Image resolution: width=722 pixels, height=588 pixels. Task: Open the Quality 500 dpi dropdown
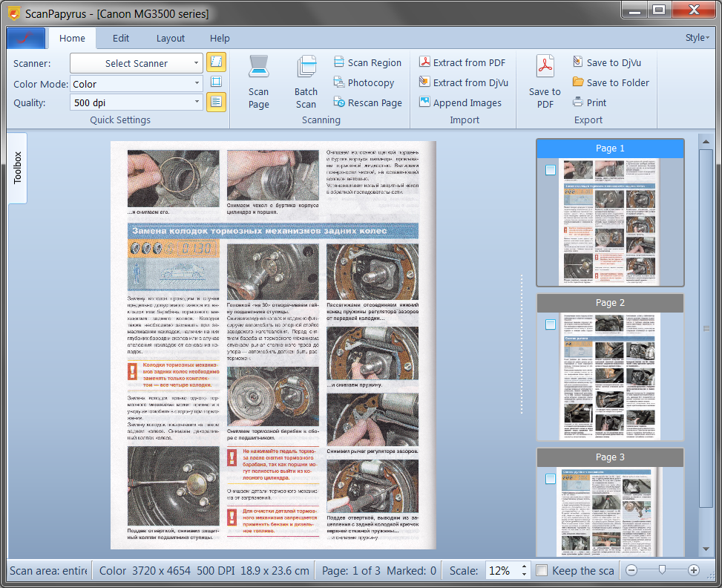click(x=137, y=103)
